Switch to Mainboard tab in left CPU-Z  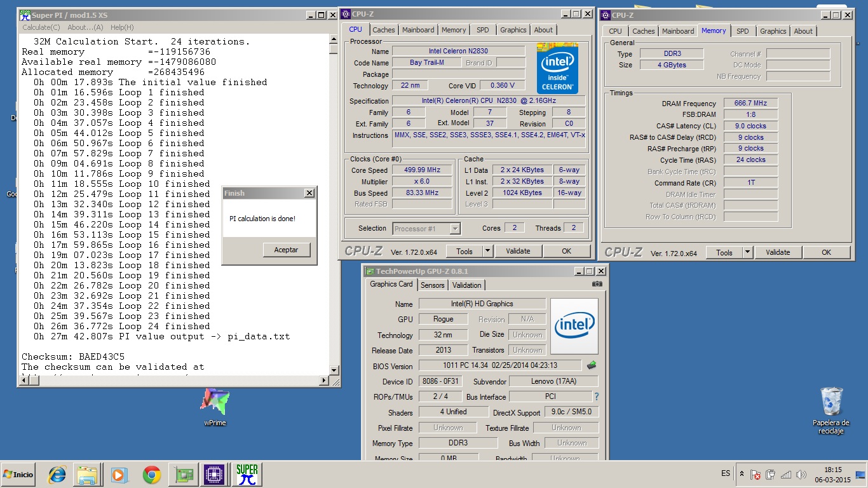418,30
